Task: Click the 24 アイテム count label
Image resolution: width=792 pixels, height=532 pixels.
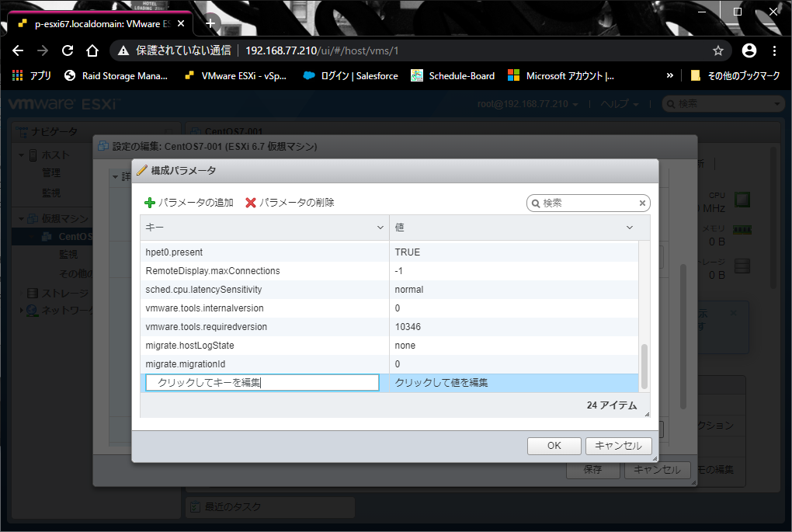Action: 612,405
